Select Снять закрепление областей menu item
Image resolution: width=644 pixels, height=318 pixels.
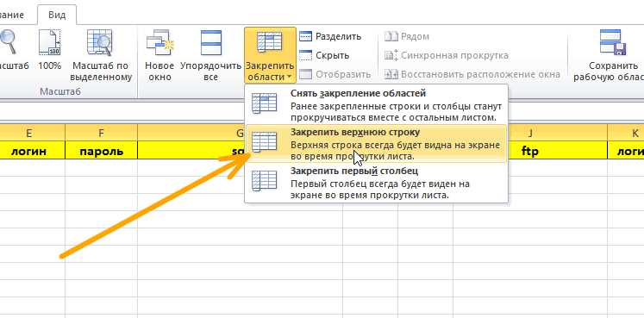point(376,105)
